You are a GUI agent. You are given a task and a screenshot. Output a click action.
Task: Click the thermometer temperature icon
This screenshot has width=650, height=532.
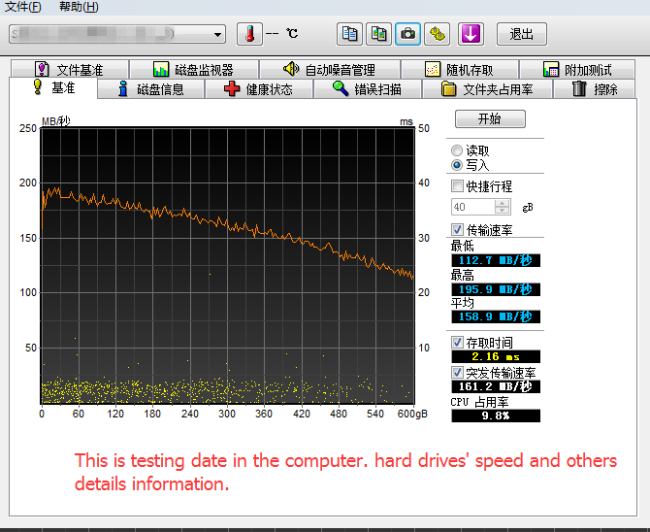(250, 34)
